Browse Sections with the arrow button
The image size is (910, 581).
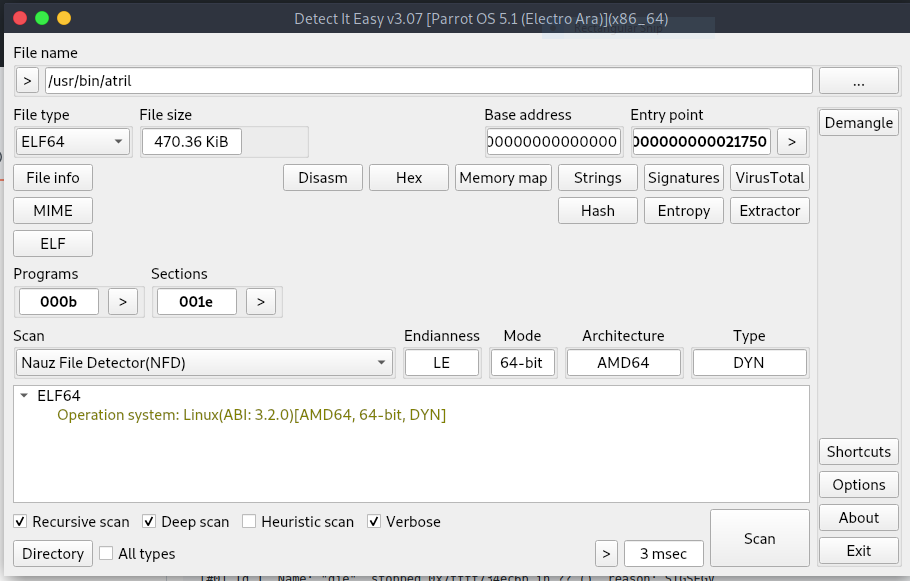point(260,301)
